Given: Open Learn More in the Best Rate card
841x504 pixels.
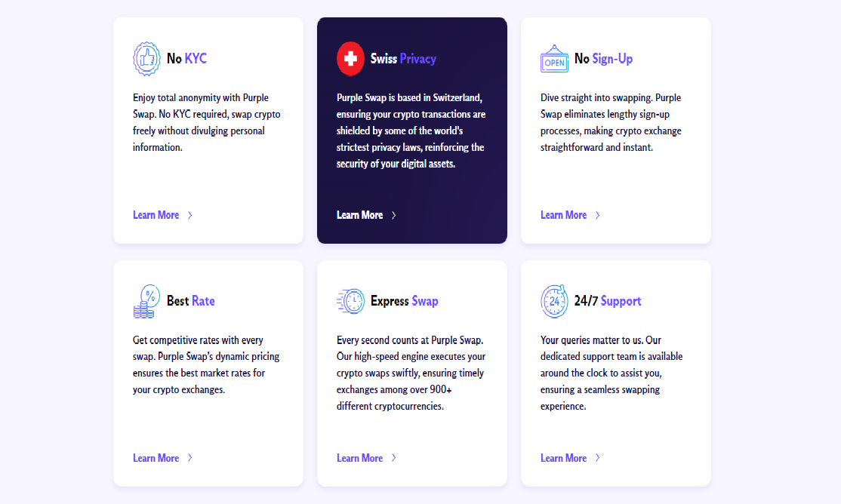Looking at the screenshot, I should pyautogui.click(x=156, y=458).
